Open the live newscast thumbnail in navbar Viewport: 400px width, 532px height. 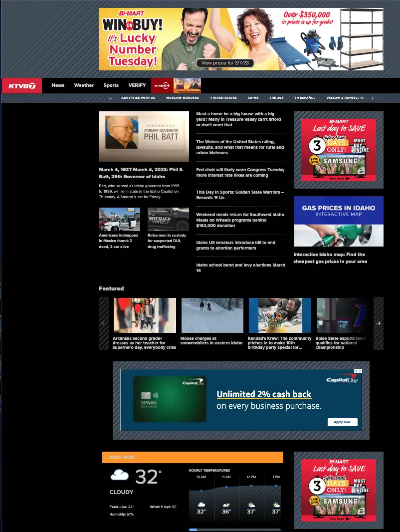[x=187, y=85]
